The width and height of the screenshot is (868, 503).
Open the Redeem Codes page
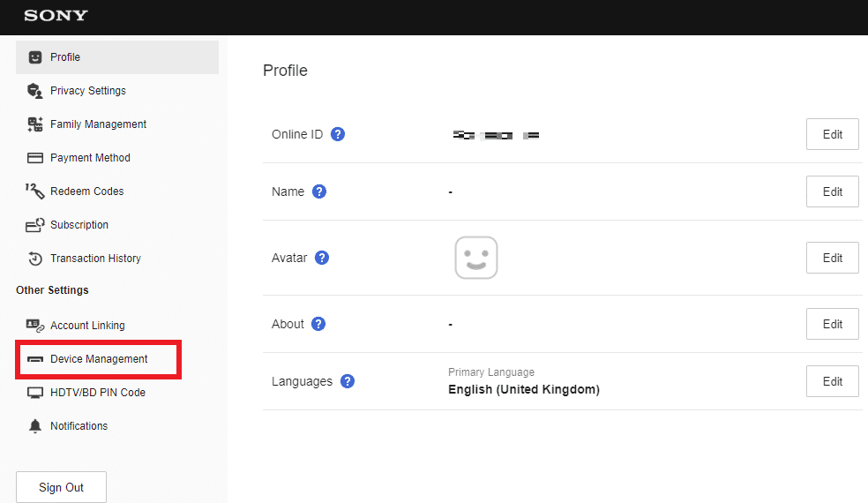coord(86,191)
